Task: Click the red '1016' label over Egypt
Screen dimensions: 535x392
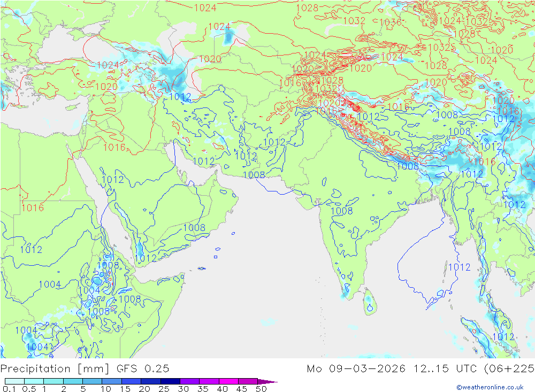Action: [x=33, y=207]
